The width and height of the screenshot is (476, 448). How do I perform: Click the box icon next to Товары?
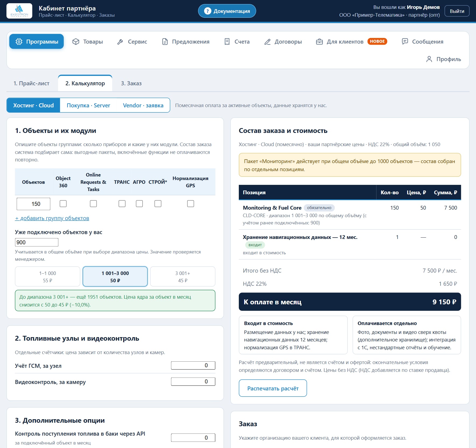[x=76, y=41]
